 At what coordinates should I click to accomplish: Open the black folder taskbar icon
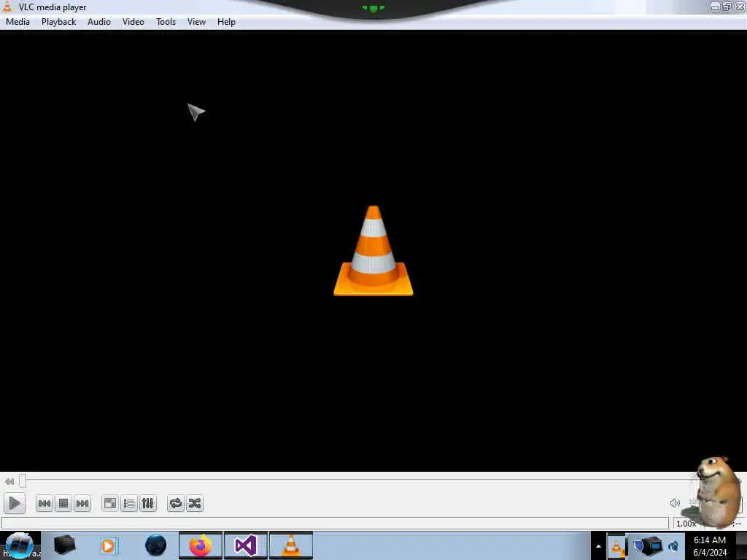pos(64,545)
